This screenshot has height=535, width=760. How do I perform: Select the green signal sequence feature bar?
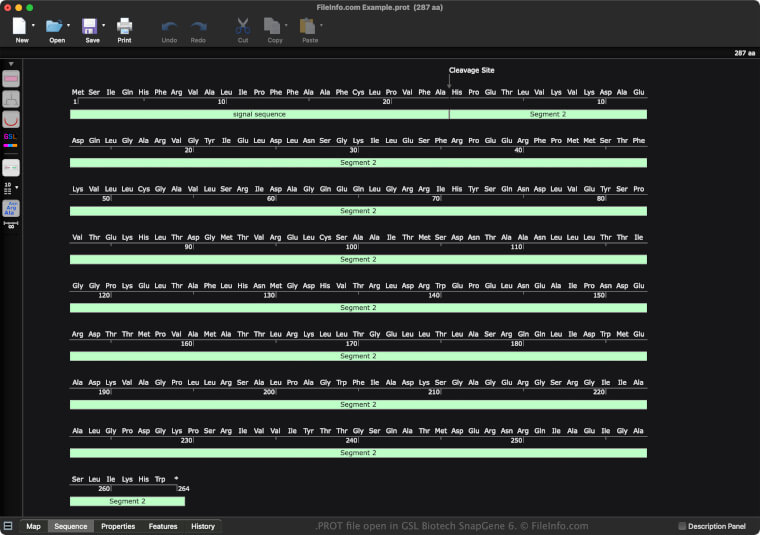tap(258, 114)
